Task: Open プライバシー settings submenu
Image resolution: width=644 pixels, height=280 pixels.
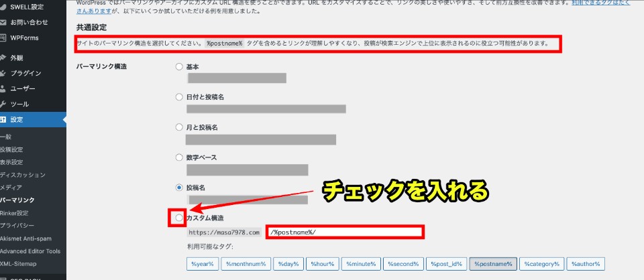Action: click(17, 226)
